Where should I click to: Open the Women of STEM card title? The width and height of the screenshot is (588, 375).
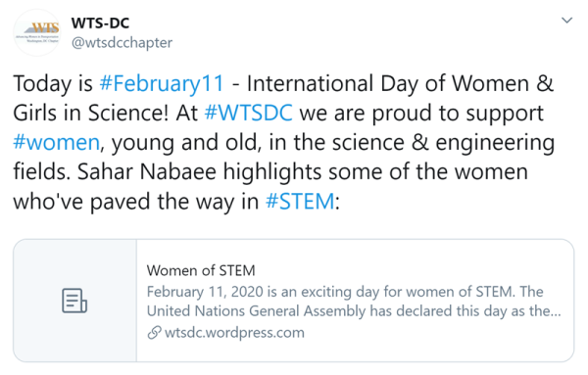click(201, 270)
